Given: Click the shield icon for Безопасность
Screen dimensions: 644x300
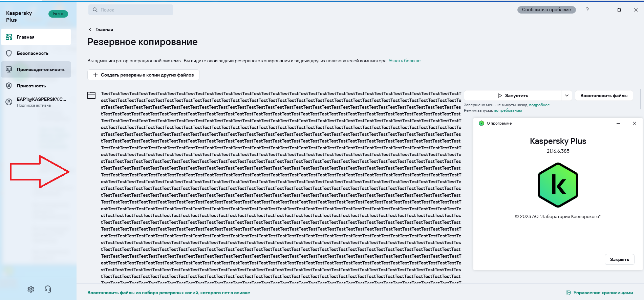Looking at the screenshot, I should point(9,53).
